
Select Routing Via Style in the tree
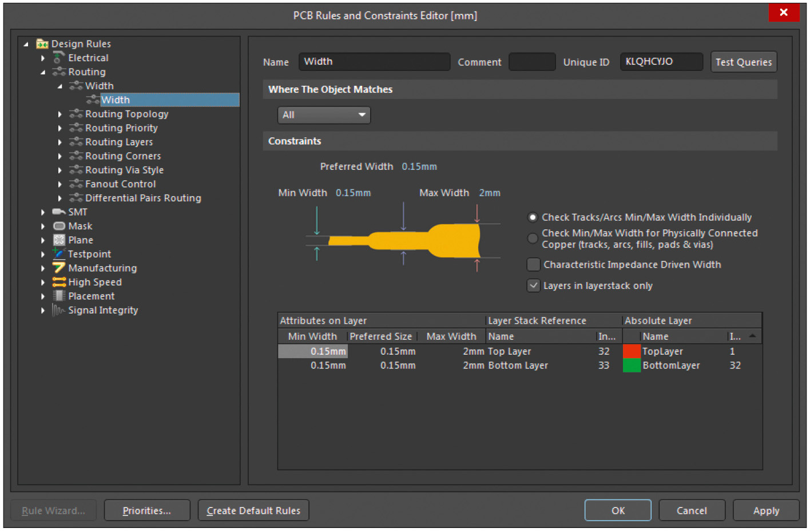click(124, 170)
